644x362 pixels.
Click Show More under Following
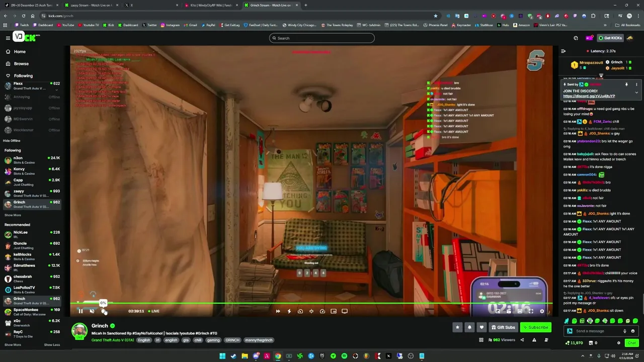point(13,215)
